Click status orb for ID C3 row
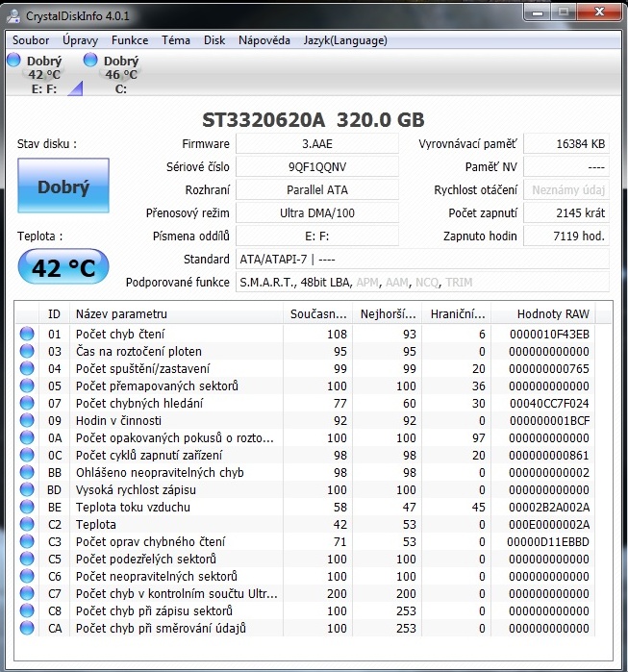 click(x=27, y=541)
